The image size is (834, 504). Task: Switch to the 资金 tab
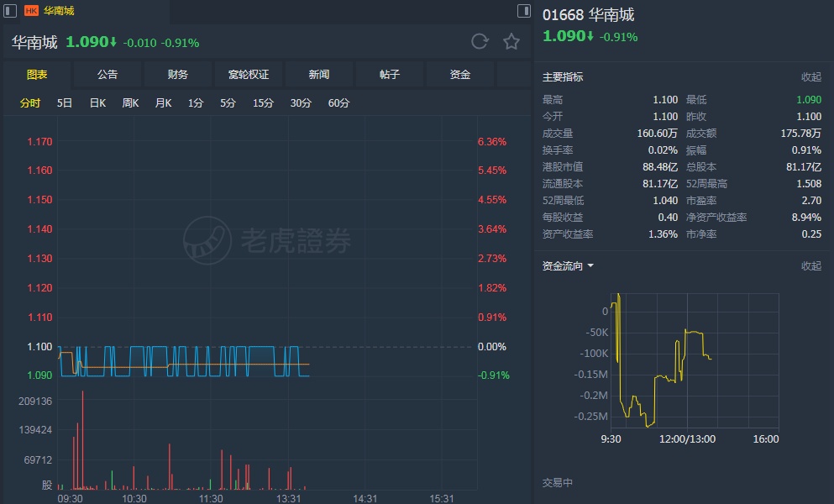pos(460,75)
